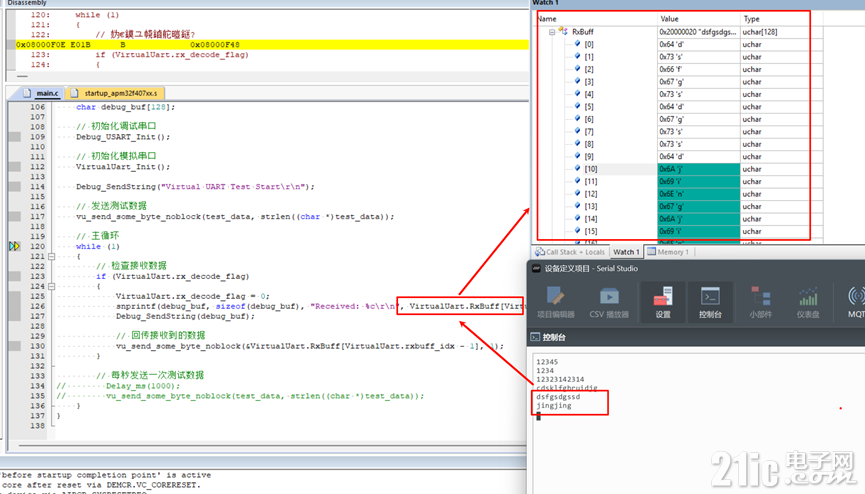Screen dimensions: 865x494
Task: Collapse the RxBuff array in Watch 1
Action: point(552,32)
